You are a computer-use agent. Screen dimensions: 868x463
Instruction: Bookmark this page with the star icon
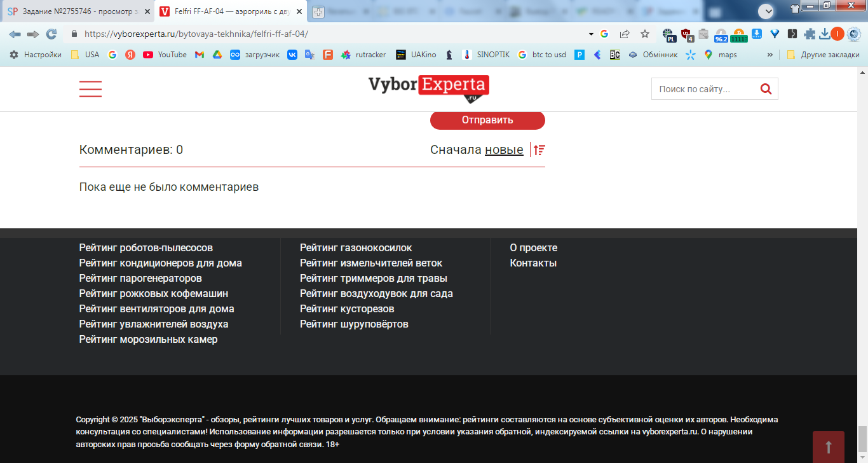click(x=645, y=34)
